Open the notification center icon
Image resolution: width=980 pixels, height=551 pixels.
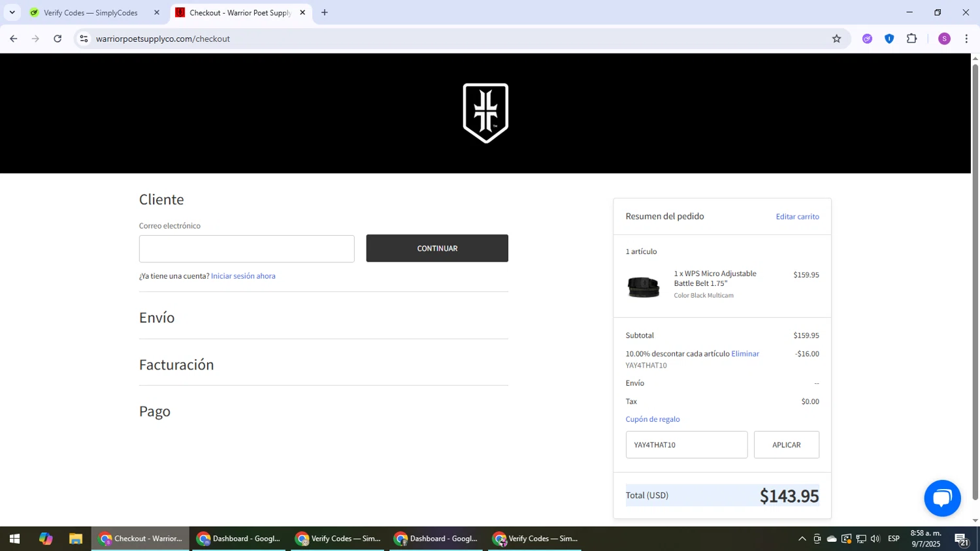(x=962, y=539)
